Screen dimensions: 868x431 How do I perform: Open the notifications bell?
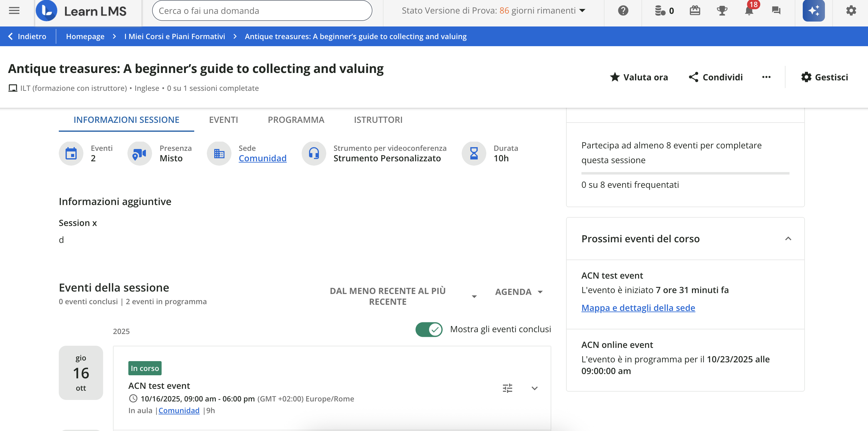(x=749, y=11)
